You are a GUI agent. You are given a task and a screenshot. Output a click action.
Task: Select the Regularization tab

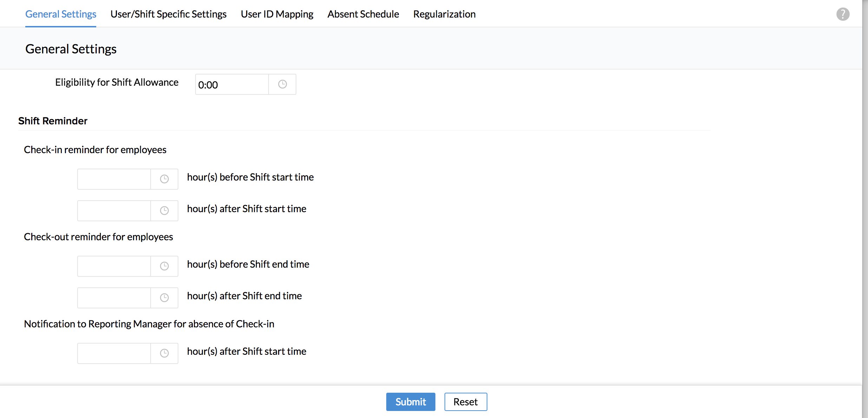point(444,14)
